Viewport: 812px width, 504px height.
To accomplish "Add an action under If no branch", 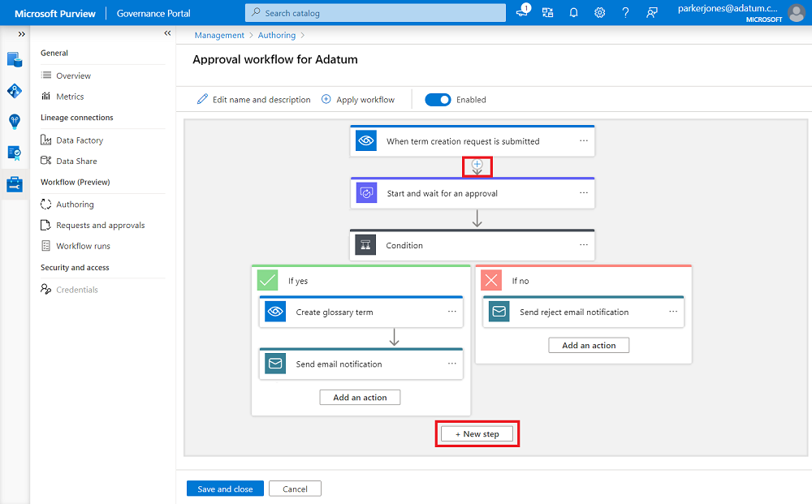I will (x=588, y=344).
